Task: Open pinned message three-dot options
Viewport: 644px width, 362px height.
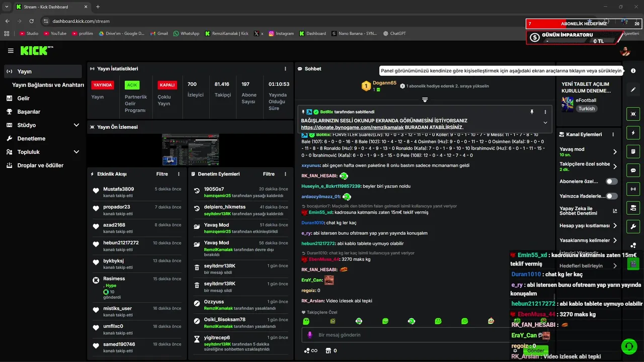Action: 545,112
